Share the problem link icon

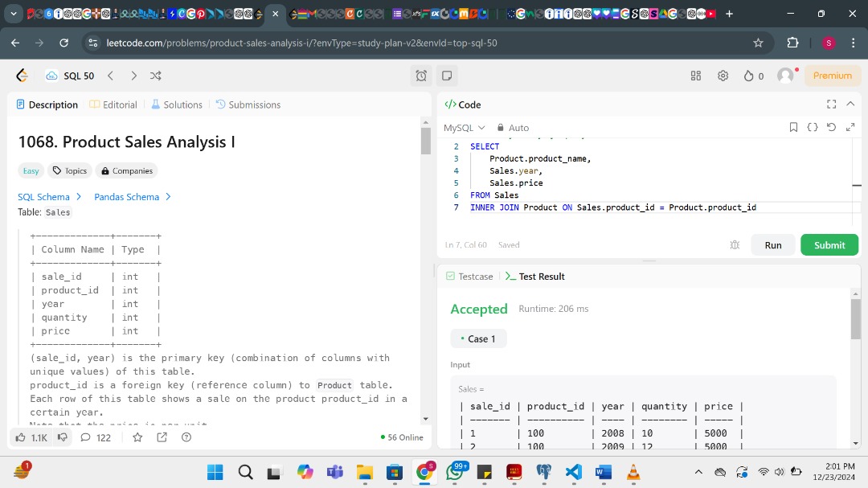162,437
